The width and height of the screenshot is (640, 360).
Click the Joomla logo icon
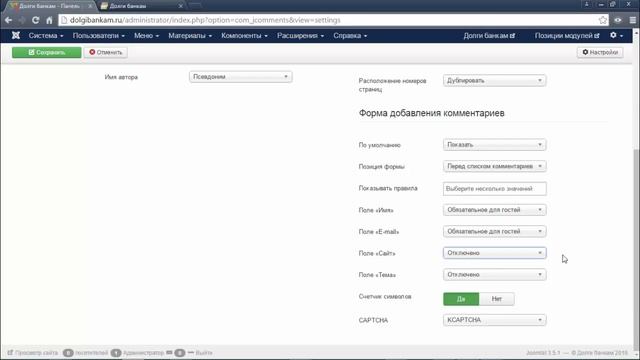(16, 36)
